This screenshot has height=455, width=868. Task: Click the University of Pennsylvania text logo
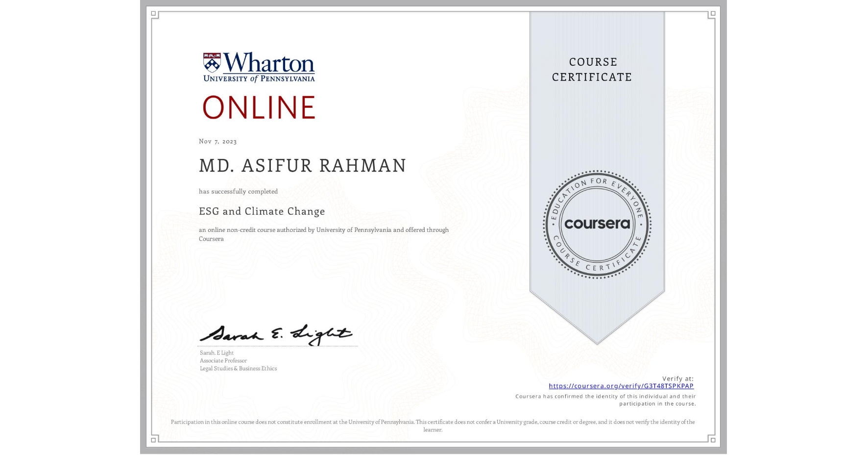(x=259, y=77)
